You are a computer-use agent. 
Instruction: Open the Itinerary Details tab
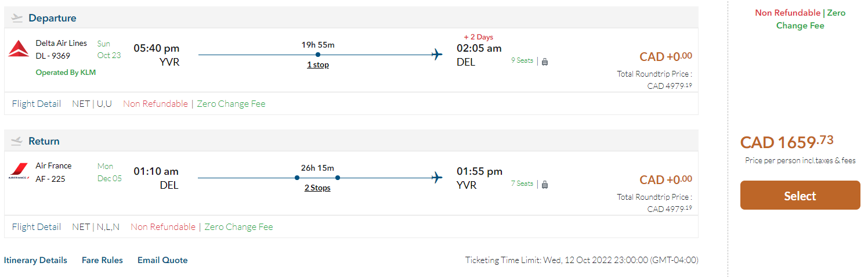(35, 260)
